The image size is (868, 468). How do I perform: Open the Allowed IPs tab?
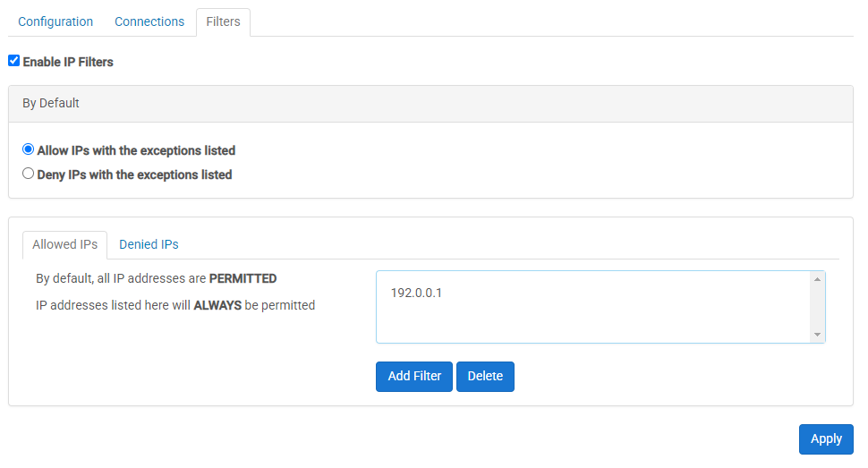click(x=64, y=245)
